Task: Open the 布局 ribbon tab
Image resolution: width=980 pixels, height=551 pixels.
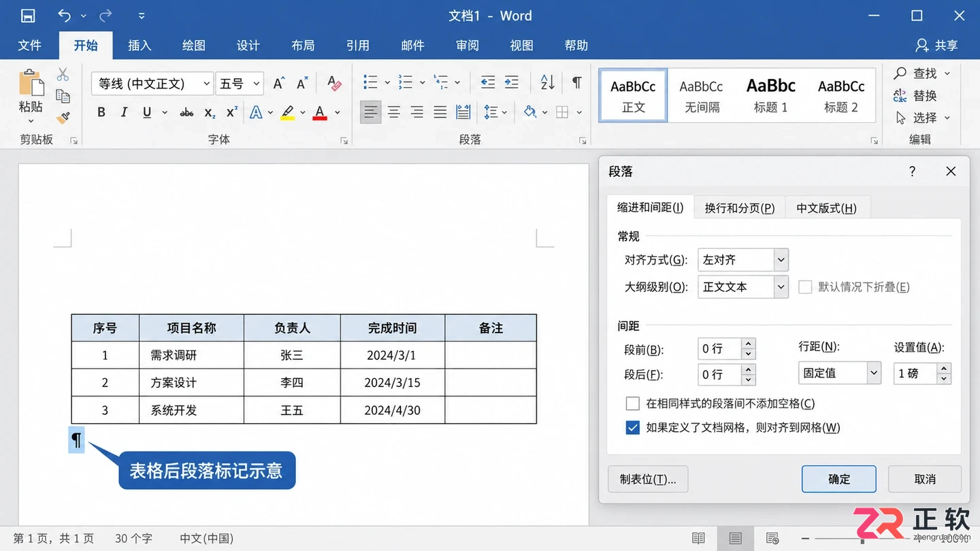Action: pos(303,46)
